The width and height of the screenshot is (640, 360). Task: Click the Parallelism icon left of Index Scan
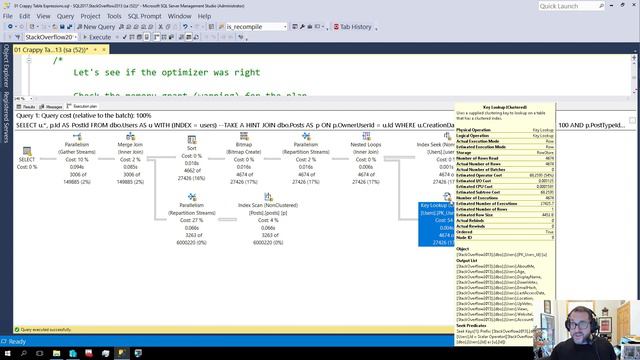coord(191,197)
